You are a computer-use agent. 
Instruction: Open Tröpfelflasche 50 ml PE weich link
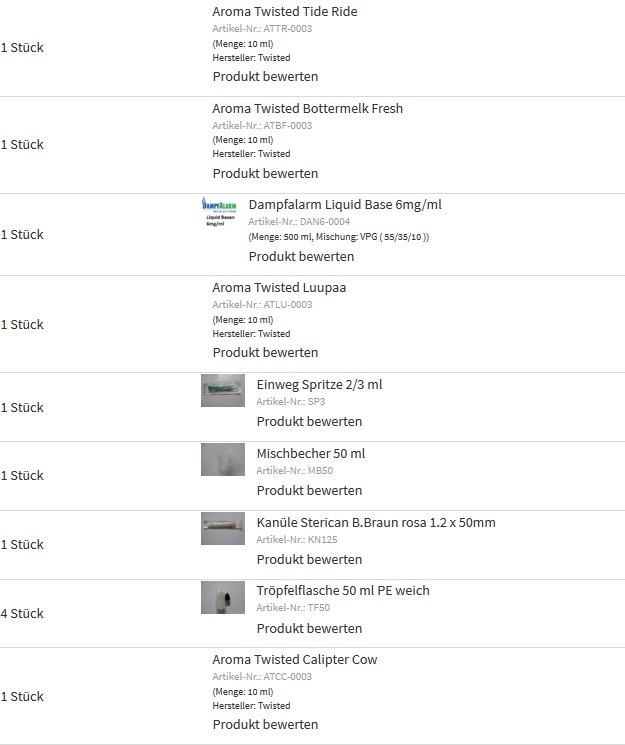(x=343, y=590)
